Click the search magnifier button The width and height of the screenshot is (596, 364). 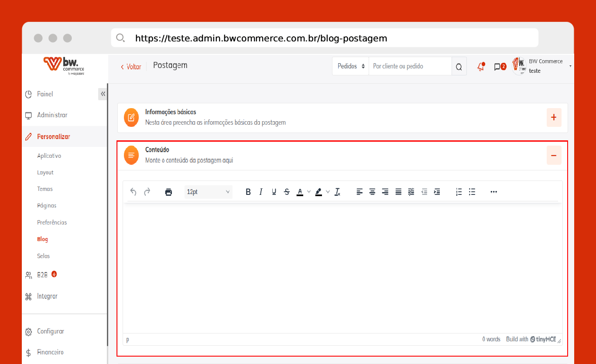[x=459, y=67]
